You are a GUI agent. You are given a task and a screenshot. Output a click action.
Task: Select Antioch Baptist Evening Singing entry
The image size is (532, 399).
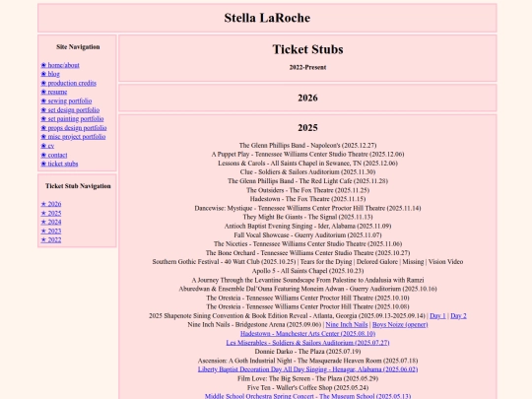(307, 227)
